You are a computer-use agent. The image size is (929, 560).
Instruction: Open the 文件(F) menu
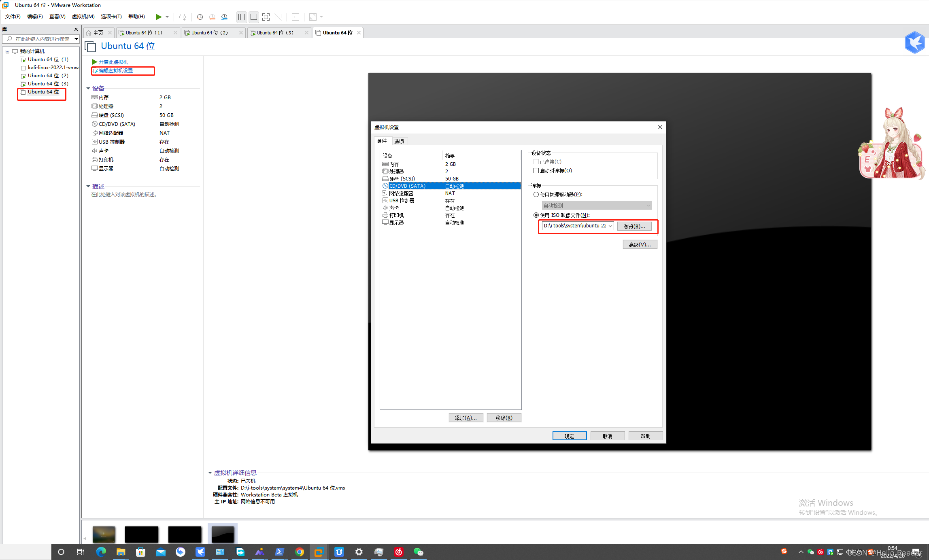pos(13,17)
